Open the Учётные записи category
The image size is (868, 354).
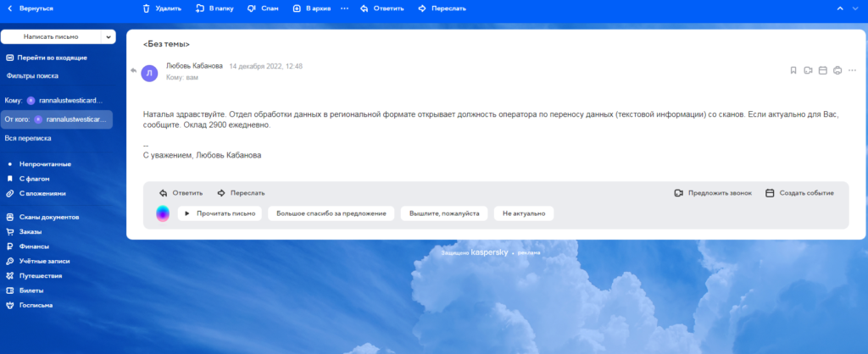[37, 261]
